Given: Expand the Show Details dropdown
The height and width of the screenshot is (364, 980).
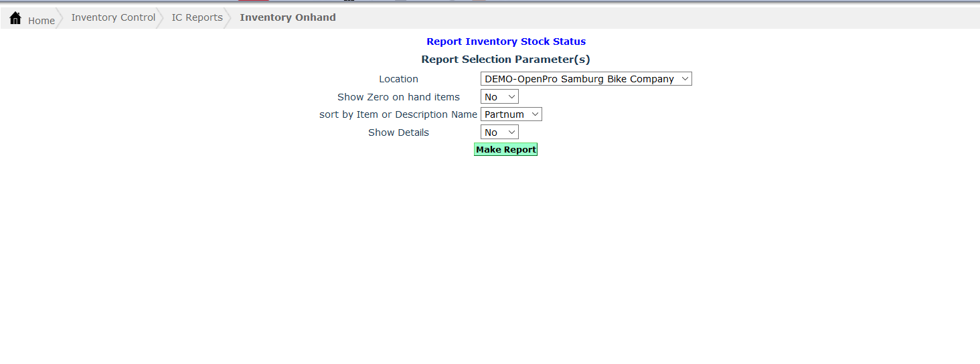Looking at the screenshot, I should [499, 132].
